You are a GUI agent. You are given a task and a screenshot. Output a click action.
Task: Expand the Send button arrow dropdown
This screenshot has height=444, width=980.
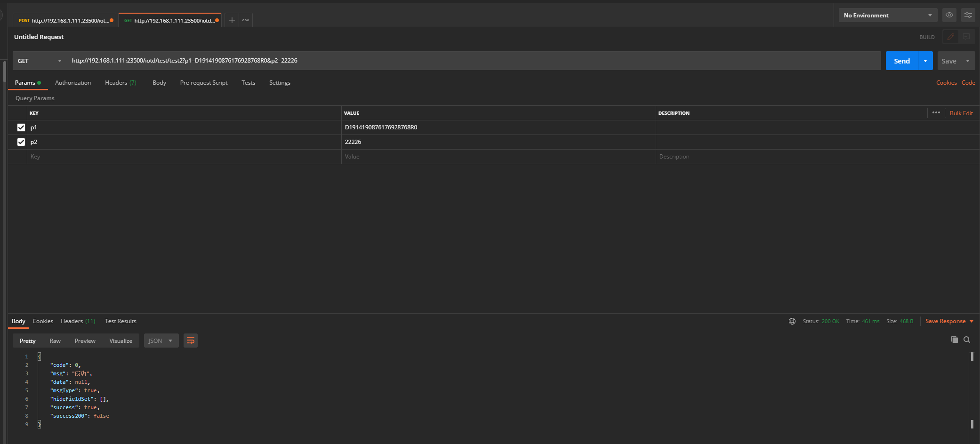point(925,61)
